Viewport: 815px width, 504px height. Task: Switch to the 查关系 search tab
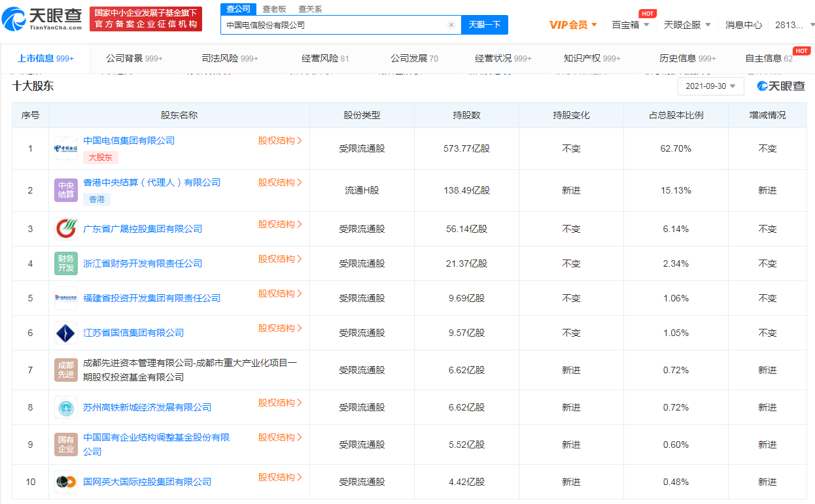[310, 9]
